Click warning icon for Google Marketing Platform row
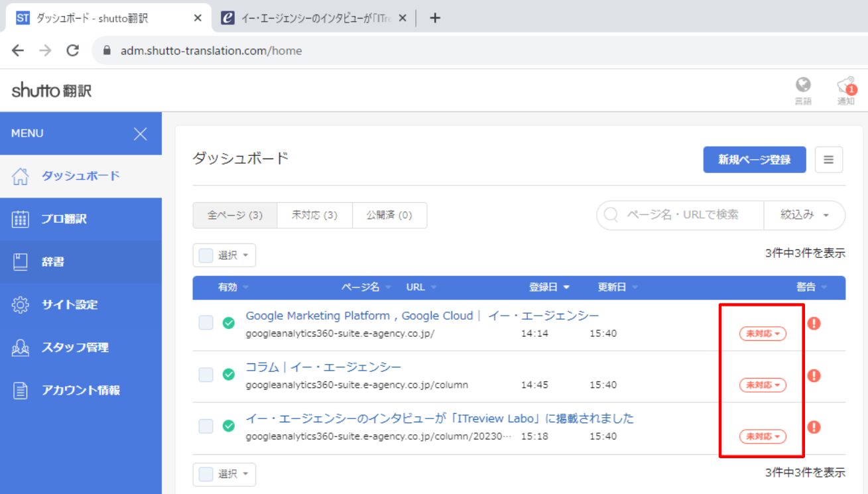The image size is (868, 494). (814, 324)
